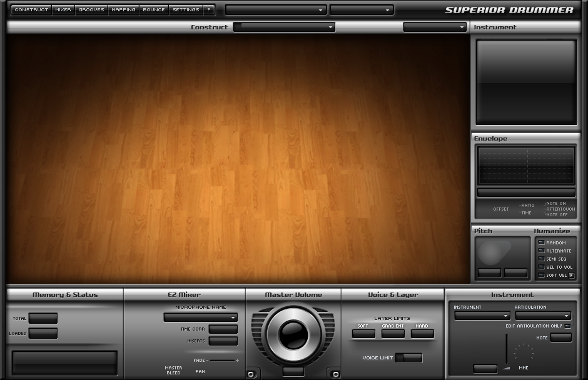This screenshot has width=588, height=380.
Task: Enable Edit Articulation Only checkbox
Action: [567, 326]
